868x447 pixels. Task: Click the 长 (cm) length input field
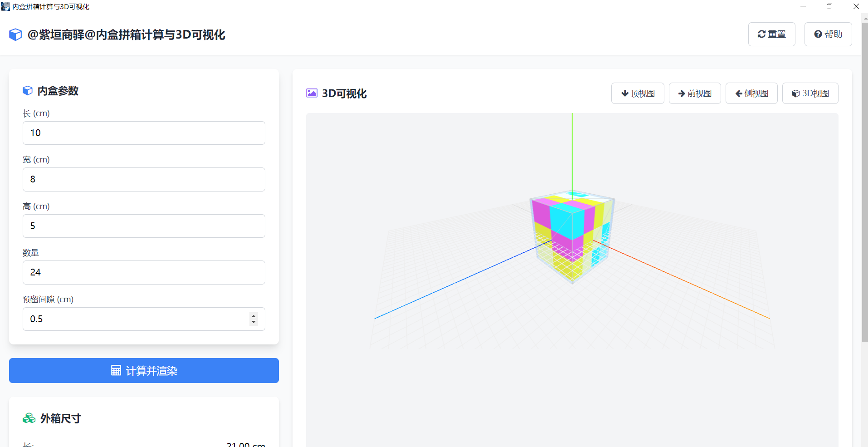click(x=144, y=133)
